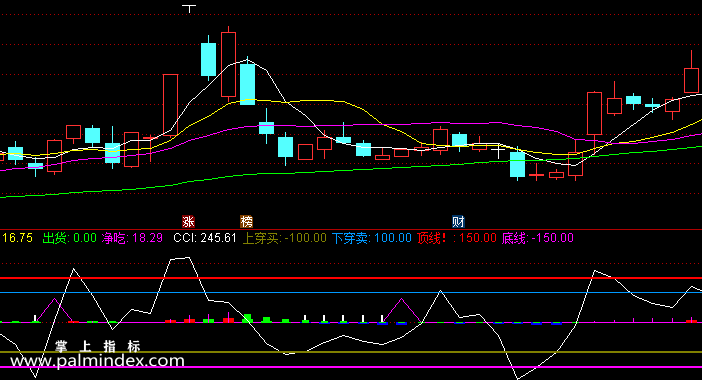
Task: Click the cyan candlestick at the right edge cluster
Action: pos(633,100)
